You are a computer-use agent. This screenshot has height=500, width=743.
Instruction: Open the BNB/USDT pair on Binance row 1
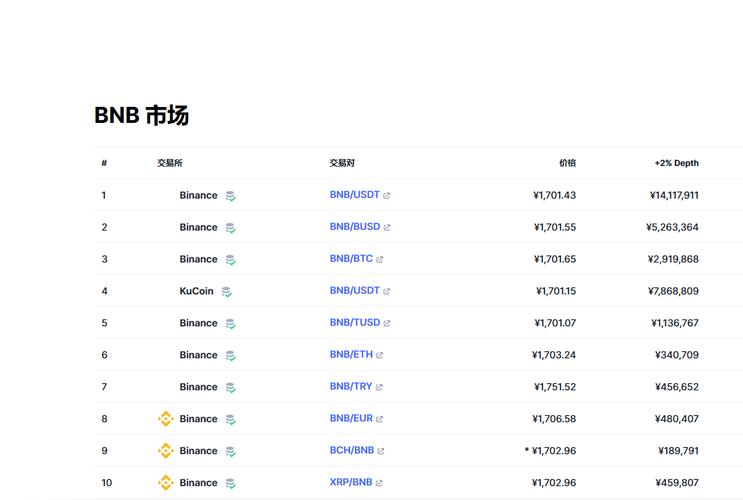click(354, 195)
